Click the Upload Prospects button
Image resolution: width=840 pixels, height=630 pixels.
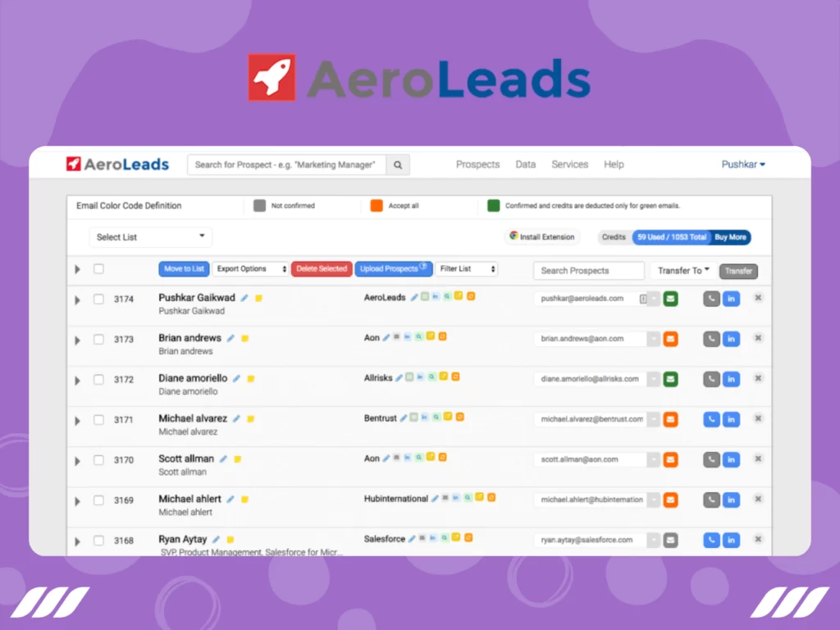click(x=393, y=269)
